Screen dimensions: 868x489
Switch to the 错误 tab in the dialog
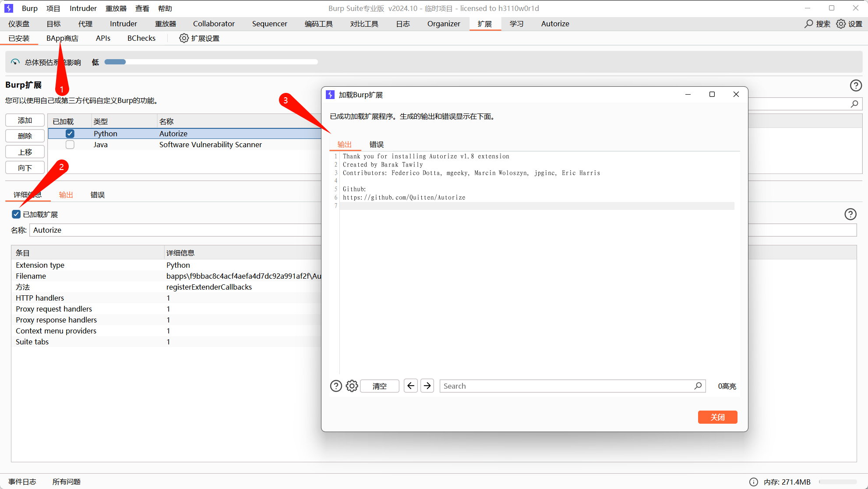coord(376,144)
